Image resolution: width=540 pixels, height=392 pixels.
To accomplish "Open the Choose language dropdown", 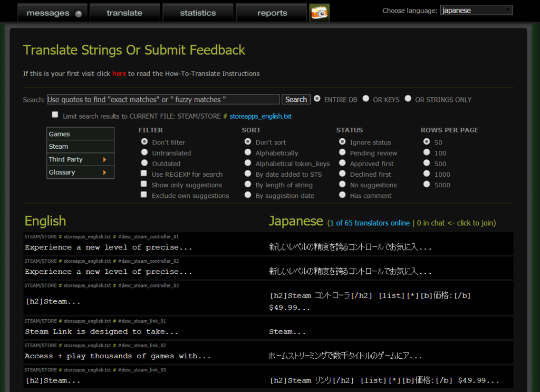I will point(476,11).
